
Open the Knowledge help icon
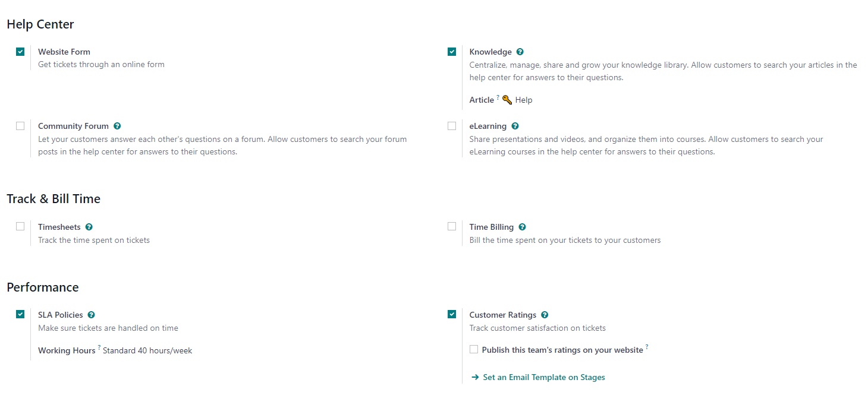[520, 52]
